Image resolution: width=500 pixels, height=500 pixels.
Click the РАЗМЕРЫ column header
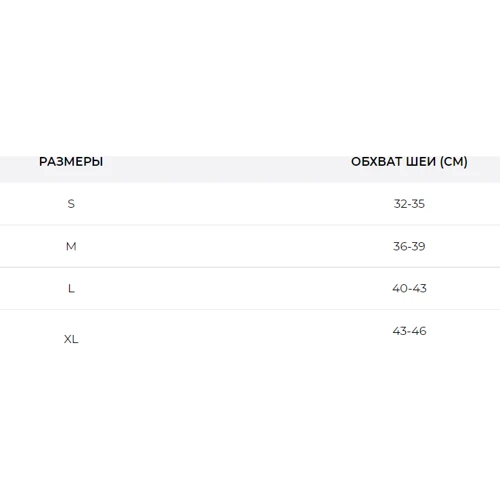71,162
